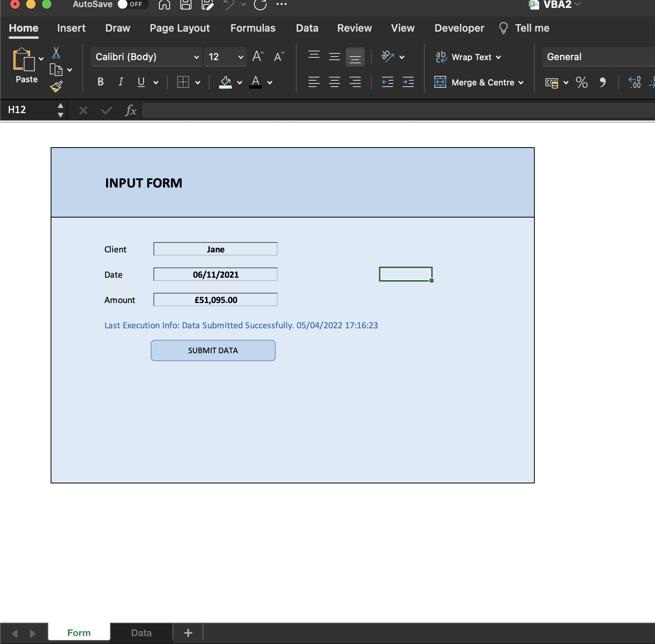Click the Increase Font Size icon
655x644 pixels.
tap(258, 57)
